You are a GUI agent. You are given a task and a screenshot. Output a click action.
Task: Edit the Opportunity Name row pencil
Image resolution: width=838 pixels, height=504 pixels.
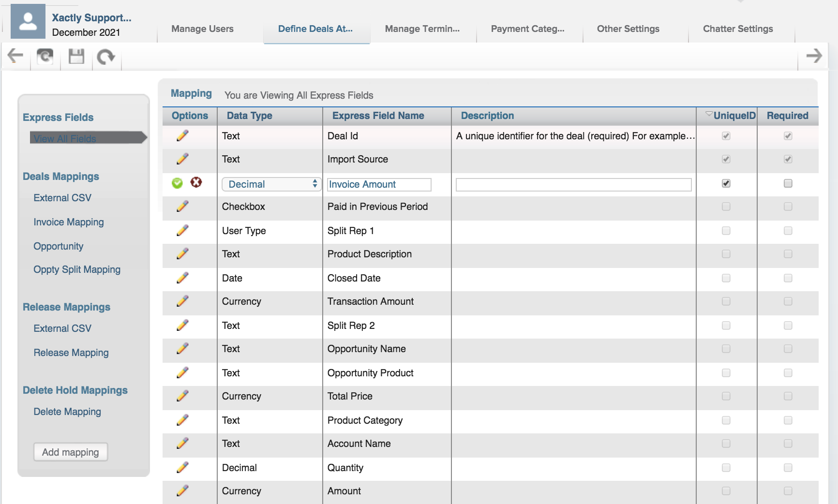pos(182,349)
